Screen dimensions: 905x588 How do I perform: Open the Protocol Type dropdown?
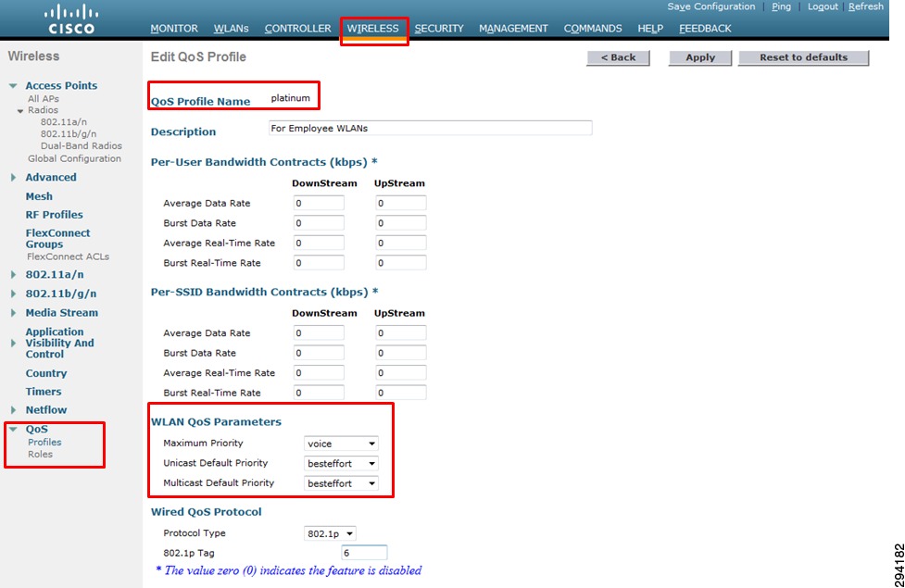click(330, 533)
